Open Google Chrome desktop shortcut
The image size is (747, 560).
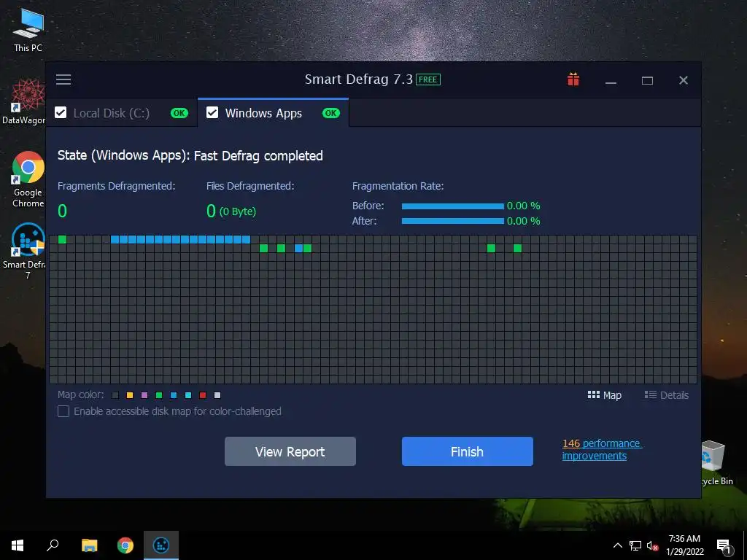pos(28,179)
